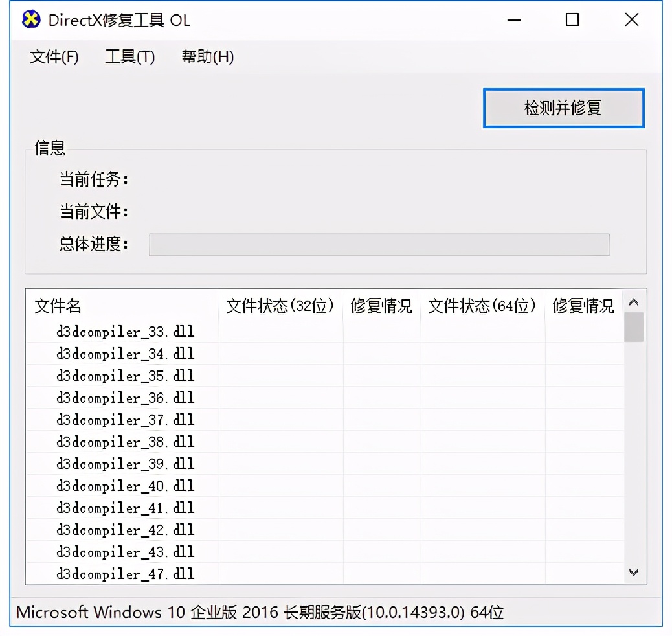
Task: Click the 当前文件 label
Action: point(93,211)
